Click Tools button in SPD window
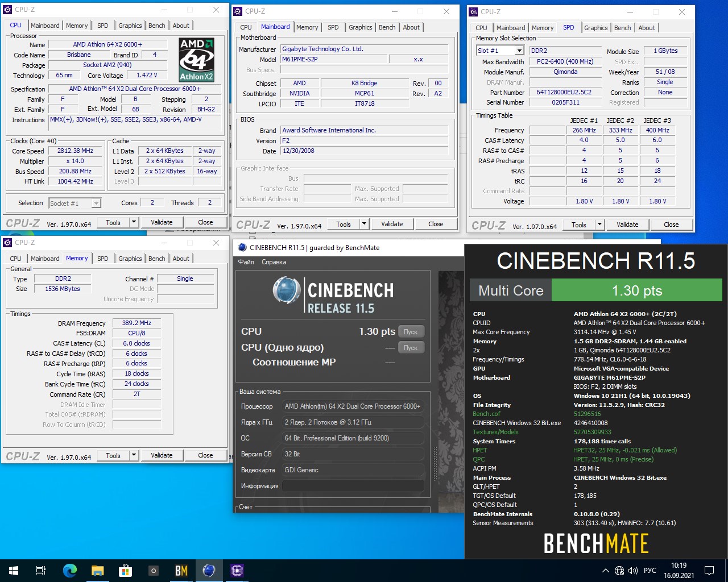728x582 pixels. click(578, 225)
